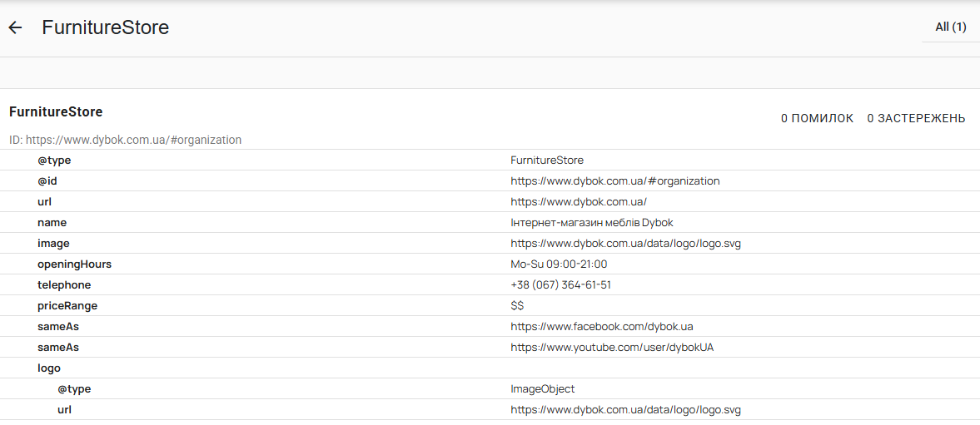The image size is (980, 425).
Task: Select the logo property label
Action: 49,368
